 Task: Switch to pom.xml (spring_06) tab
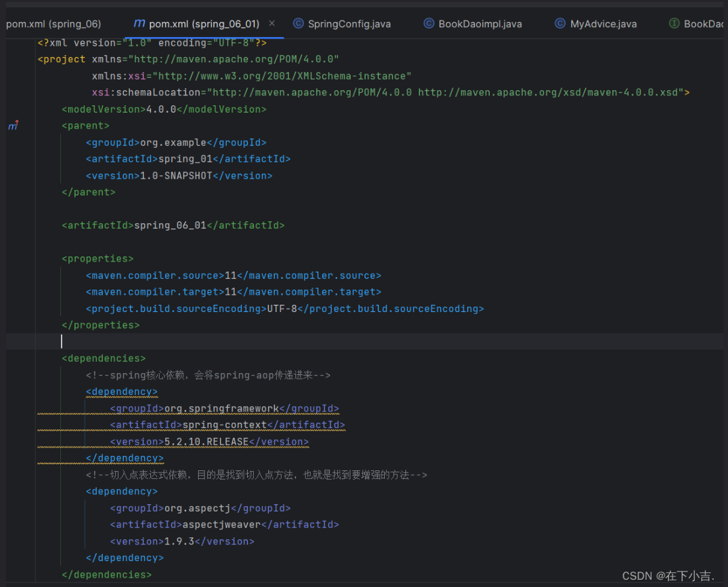point(54,24)
